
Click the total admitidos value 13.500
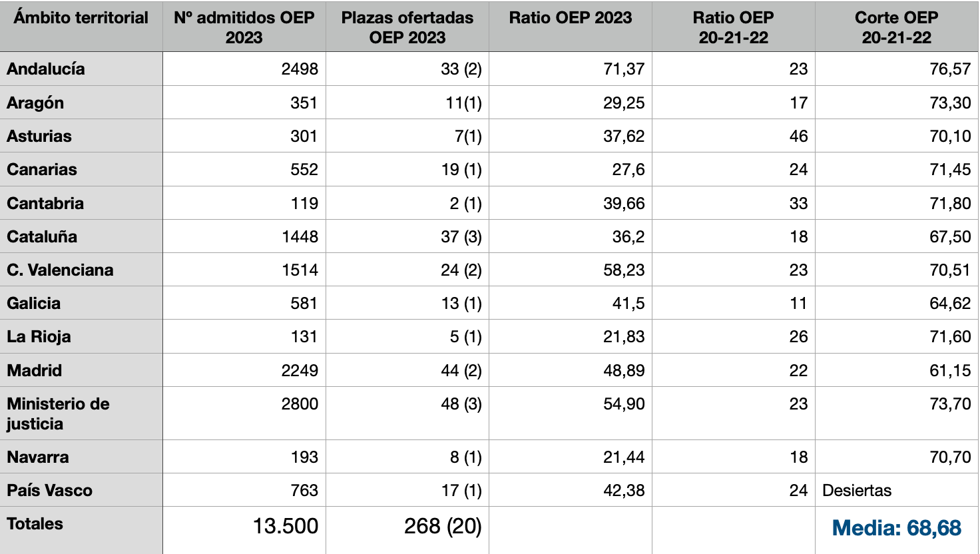285,527
